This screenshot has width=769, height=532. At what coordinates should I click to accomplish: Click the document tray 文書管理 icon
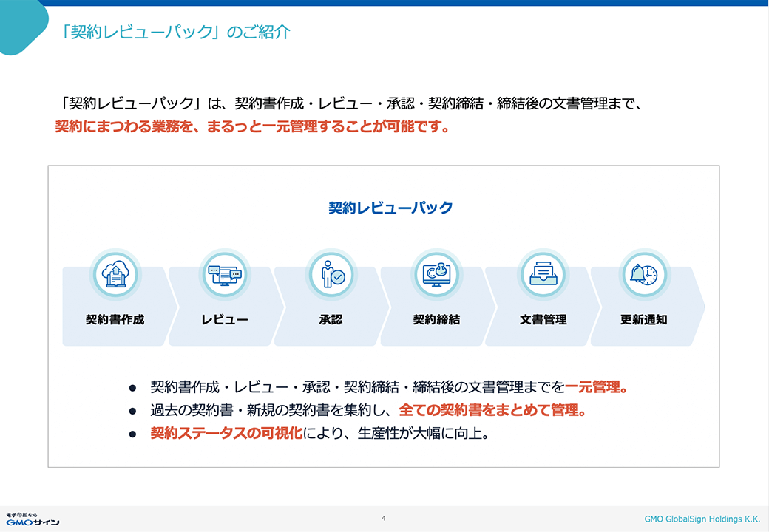[x=543, y=274]
